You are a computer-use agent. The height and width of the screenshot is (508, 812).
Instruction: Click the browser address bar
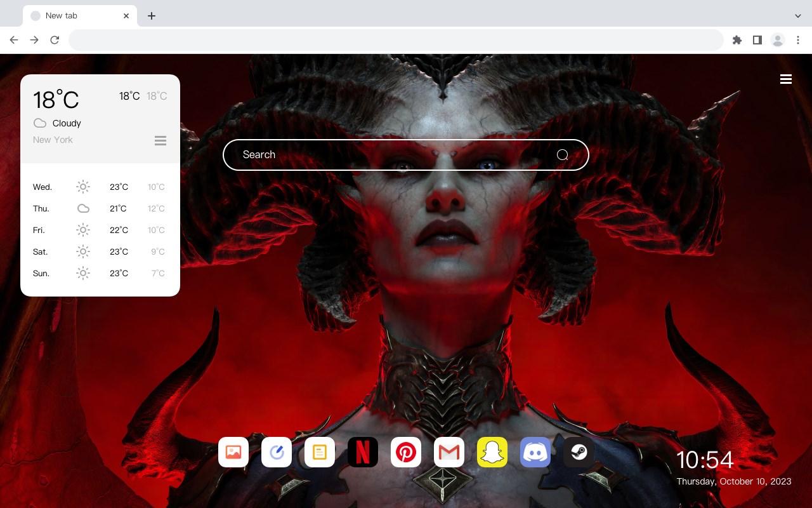pos(396,40)
